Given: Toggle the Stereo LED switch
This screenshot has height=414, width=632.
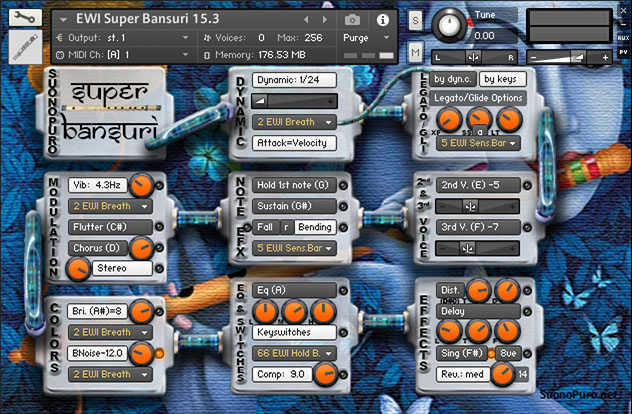Looking at the screenshot, I should [x=160, y=268].
